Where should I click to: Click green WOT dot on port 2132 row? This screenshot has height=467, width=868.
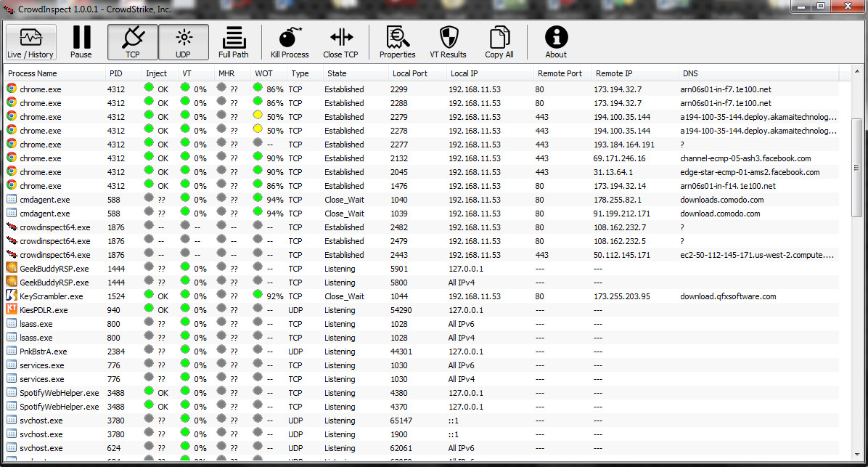258,157
